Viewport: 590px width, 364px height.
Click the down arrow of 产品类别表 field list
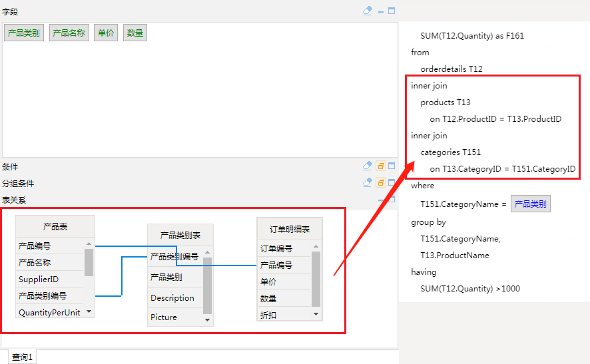(x=207, y=320)
